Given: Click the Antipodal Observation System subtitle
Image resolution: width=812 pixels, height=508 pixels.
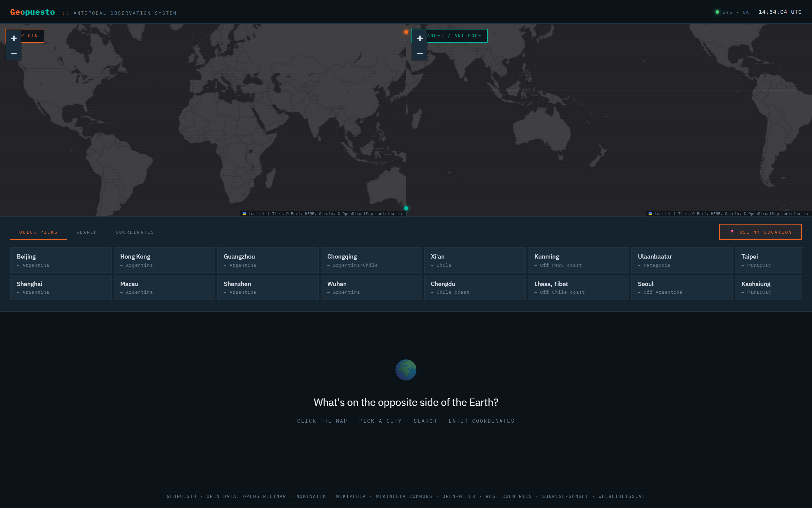Looking at the screenshot, I should point(125,13).
